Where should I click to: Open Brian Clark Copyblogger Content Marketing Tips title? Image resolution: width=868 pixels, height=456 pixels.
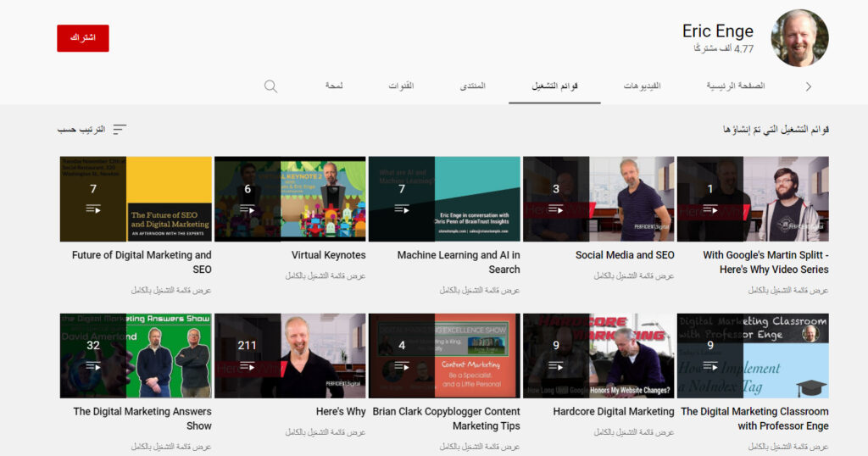[446, 419]
